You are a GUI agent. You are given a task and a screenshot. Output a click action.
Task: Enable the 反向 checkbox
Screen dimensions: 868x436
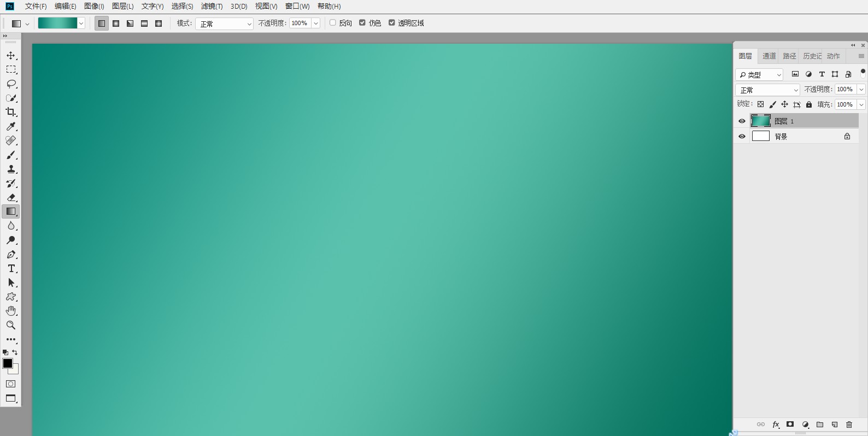pyautogui.click(x=333, y=23)
